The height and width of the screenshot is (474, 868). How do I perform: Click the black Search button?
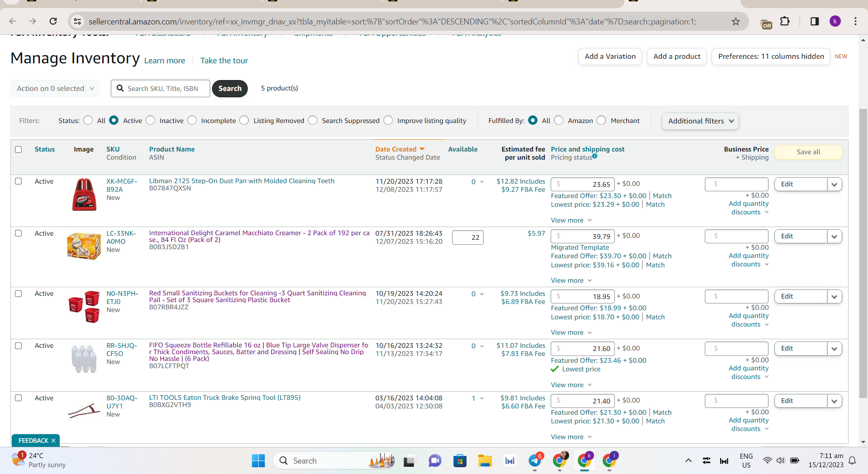pos(230,88)
